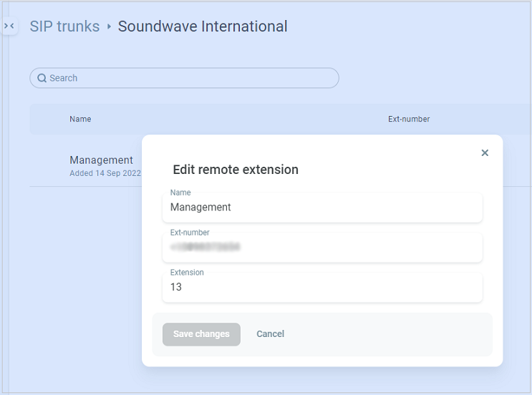
Task: Click the Edit remote extension heading
Action: [236, 170]
